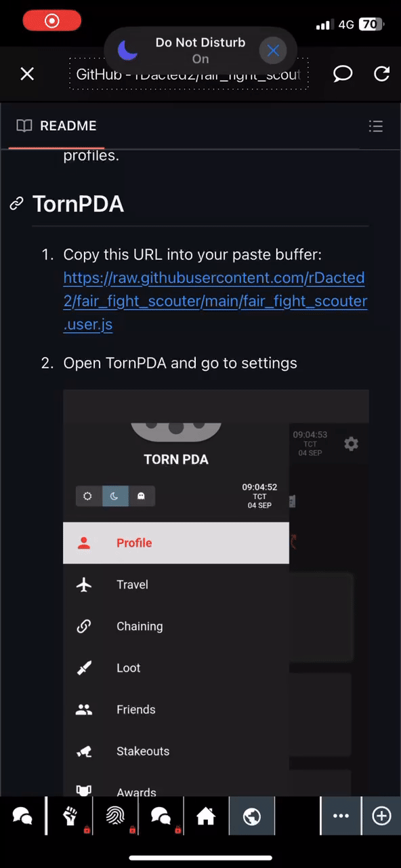The image size is (401, 868).
Task: Open the README table of contents list
Action: click(x=376, y=126)
